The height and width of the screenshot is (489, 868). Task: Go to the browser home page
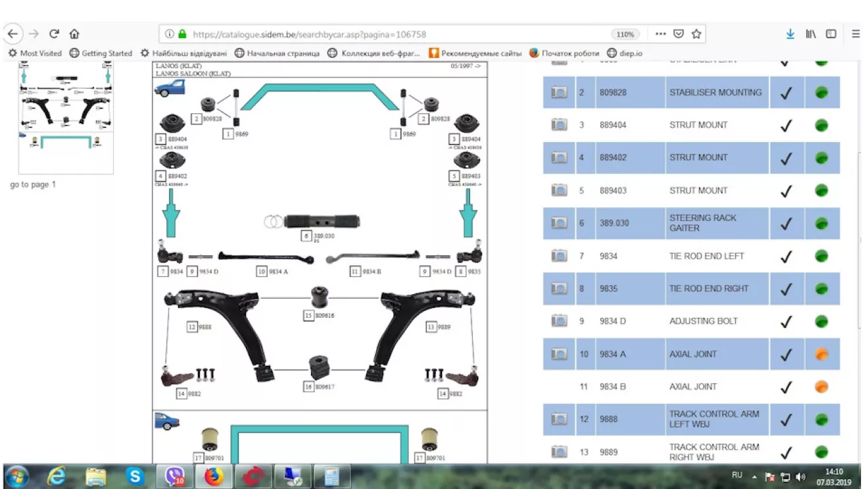tap(74, 34)
